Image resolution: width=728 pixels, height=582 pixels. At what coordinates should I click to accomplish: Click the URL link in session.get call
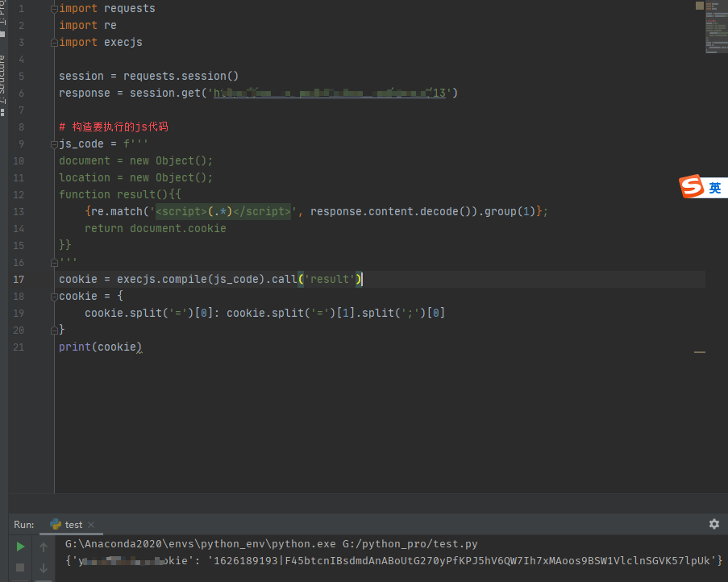[329, 93]
